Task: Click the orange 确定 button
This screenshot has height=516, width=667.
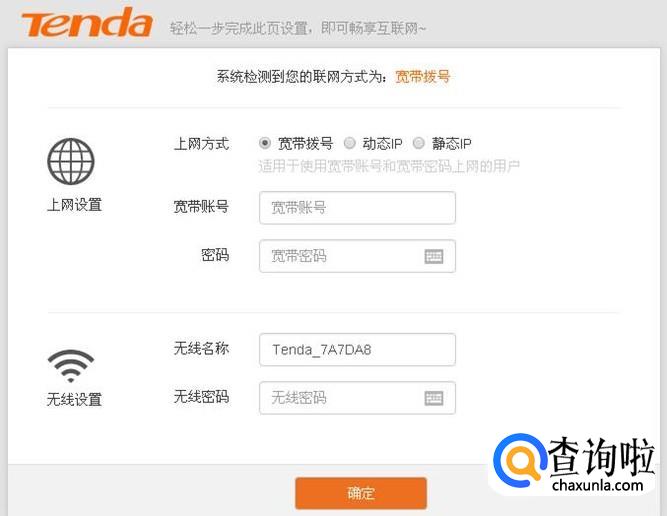Action: 361,493
